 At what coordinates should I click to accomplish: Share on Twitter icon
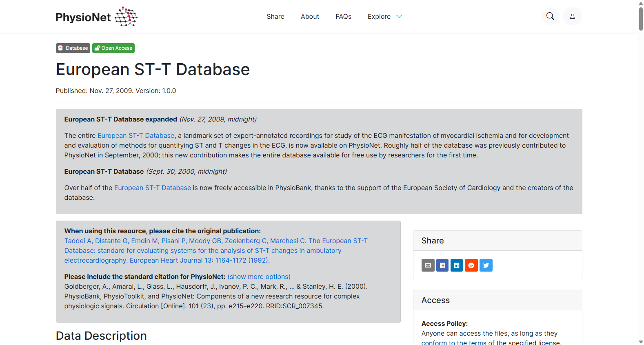point(486,265)
